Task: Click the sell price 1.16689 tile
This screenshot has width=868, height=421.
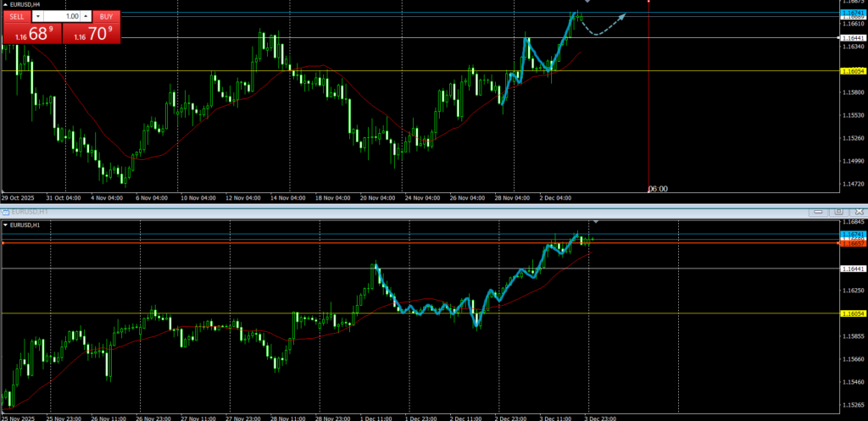Action: 31,34
